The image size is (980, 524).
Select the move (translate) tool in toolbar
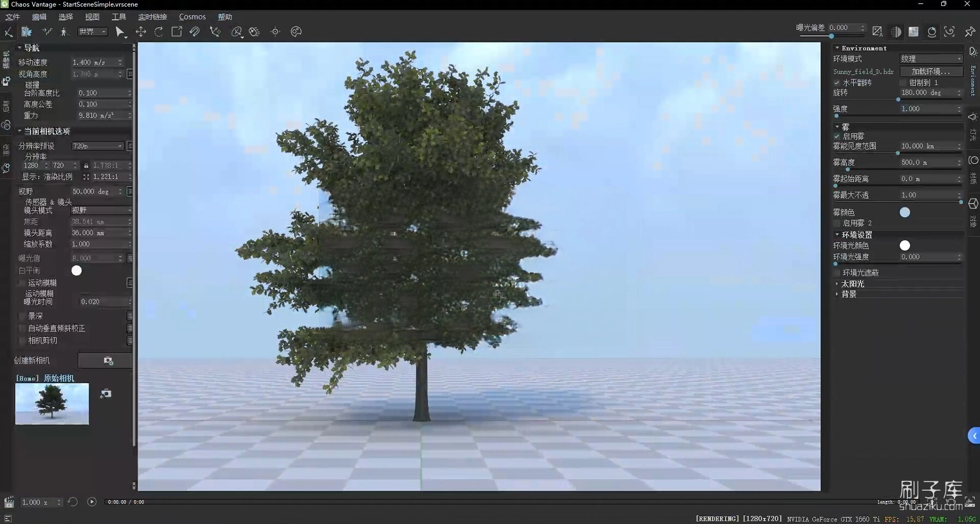click(141, 32)
